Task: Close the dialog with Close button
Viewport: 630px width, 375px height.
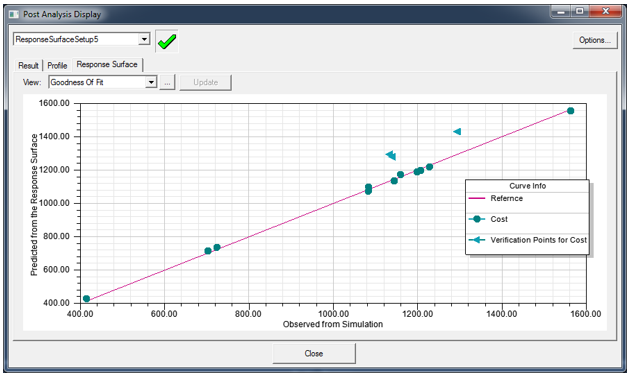Action: tap(314, 353)
